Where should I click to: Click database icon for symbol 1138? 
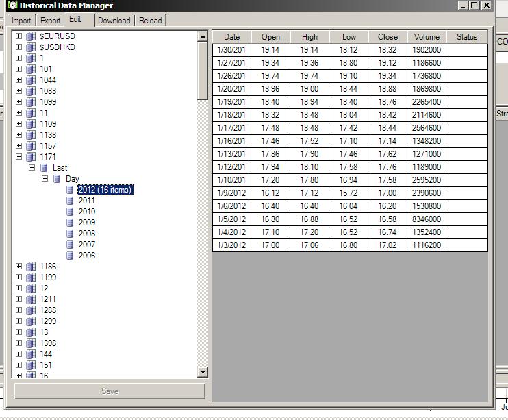(31, 134)
